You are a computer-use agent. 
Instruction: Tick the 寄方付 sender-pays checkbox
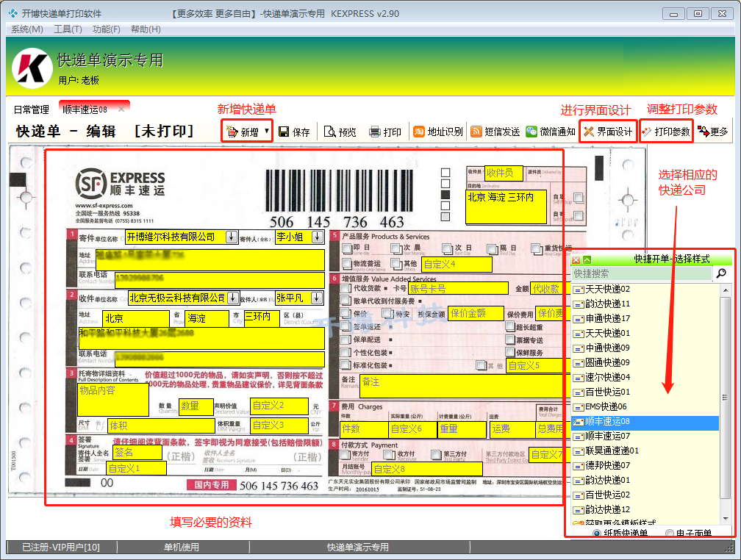tap(346, 455)
